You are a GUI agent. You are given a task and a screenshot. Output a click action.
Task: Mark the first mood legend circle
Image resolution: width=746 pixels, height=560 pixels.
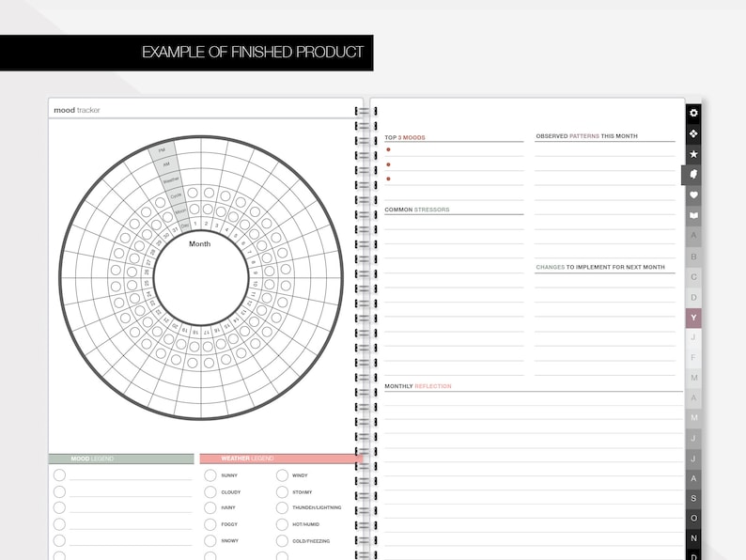point(59,475)
